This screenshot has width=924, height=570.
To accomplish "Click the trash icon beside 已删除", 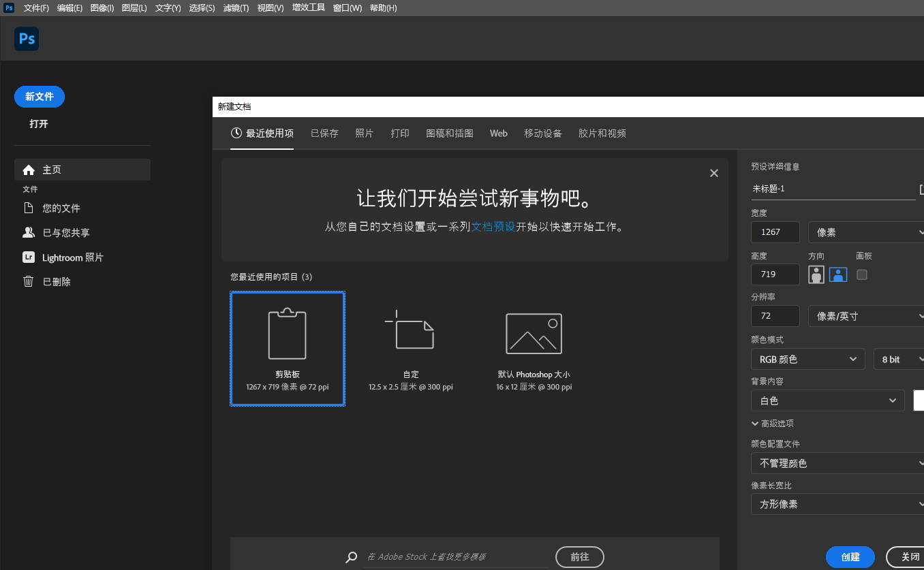I will (x=29, y=281).
